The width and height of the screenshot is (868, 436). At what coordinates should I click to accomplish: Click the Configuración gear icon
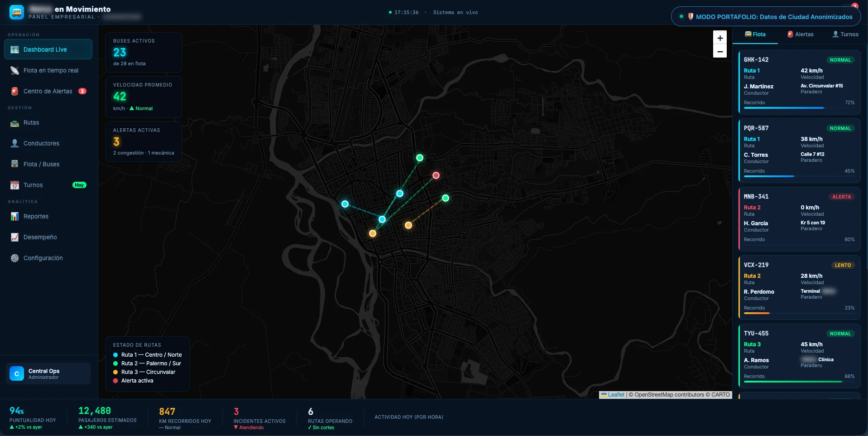pos(14,258)
